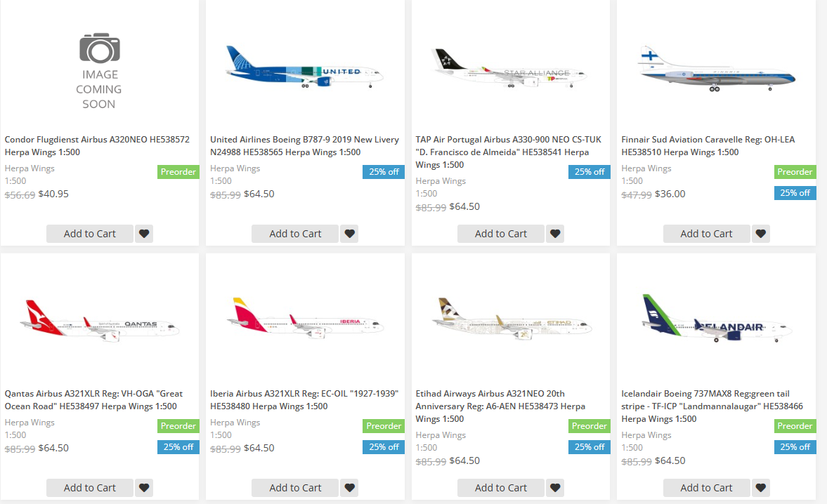Save Iberia A321XLR to wishlist
Screen dimensions: 827x504
(349, 488)
